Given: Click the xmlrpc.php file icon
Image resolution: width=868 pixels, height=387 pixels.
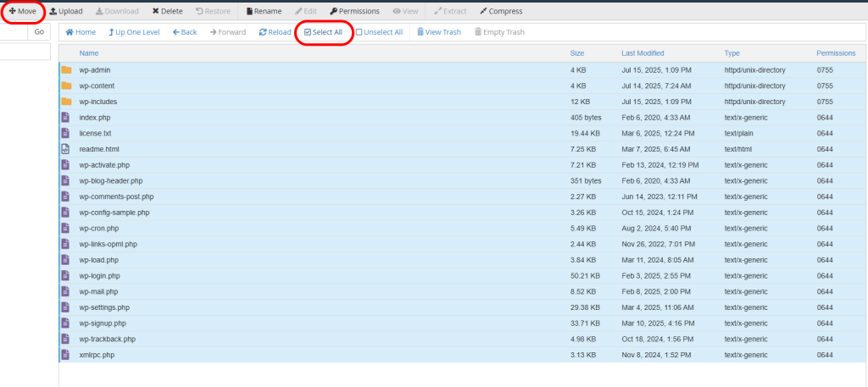Looking at the screenshot, I should point(65,354).
